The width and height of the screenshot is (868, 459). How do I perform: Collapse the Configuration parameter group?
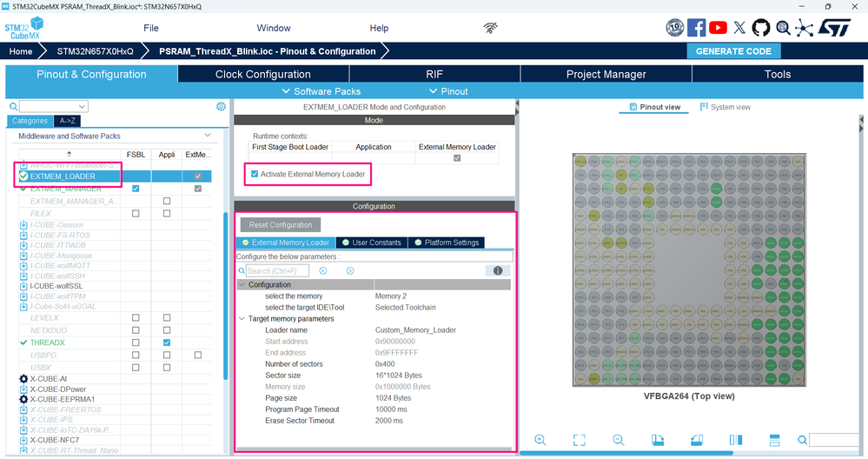point(242,284)
